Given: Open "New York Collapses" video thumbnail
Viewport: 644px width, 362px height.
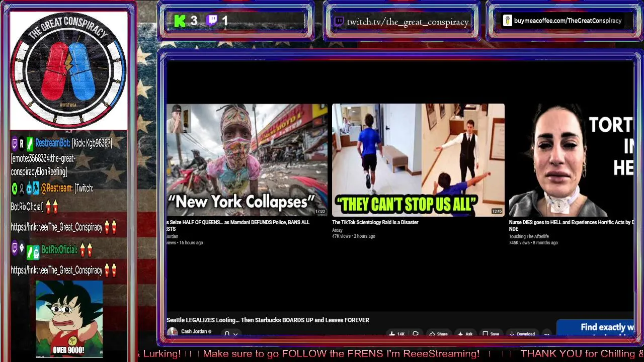Looking at the screenshot, I should [x=247, y=160].
